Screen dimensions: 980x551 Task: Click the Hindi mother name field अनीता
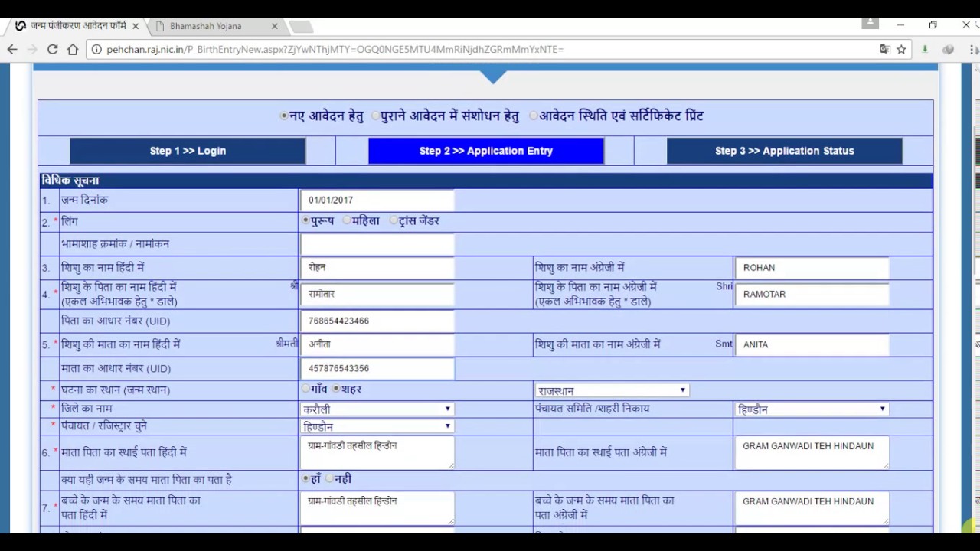click(x=377, y=345)
